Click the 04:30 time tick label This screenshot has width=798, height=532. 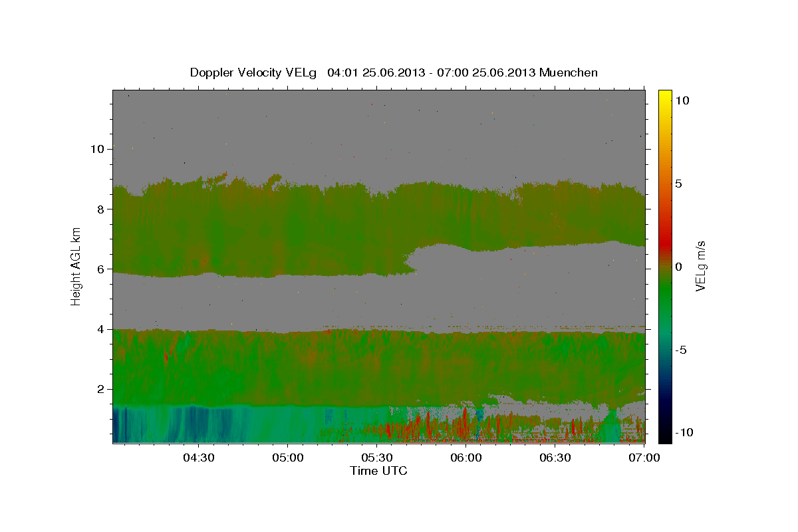click(198, 458)
